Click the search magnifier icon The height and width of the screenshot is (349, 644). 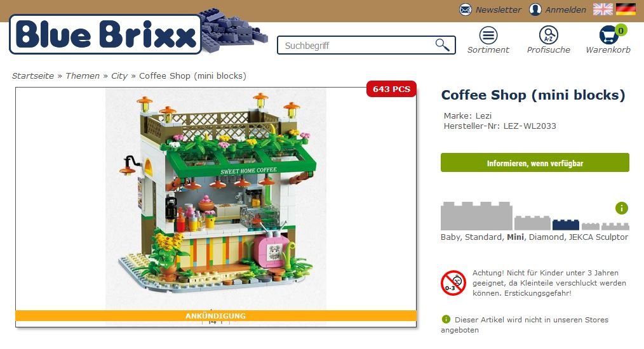coord(442,45)
